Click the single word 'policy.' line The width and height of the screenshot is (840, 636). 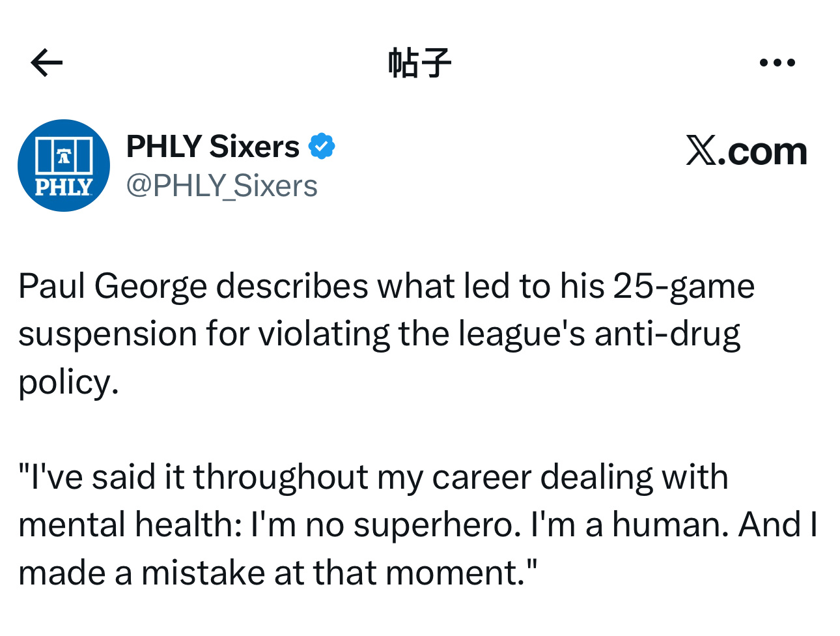click(68, 382)
